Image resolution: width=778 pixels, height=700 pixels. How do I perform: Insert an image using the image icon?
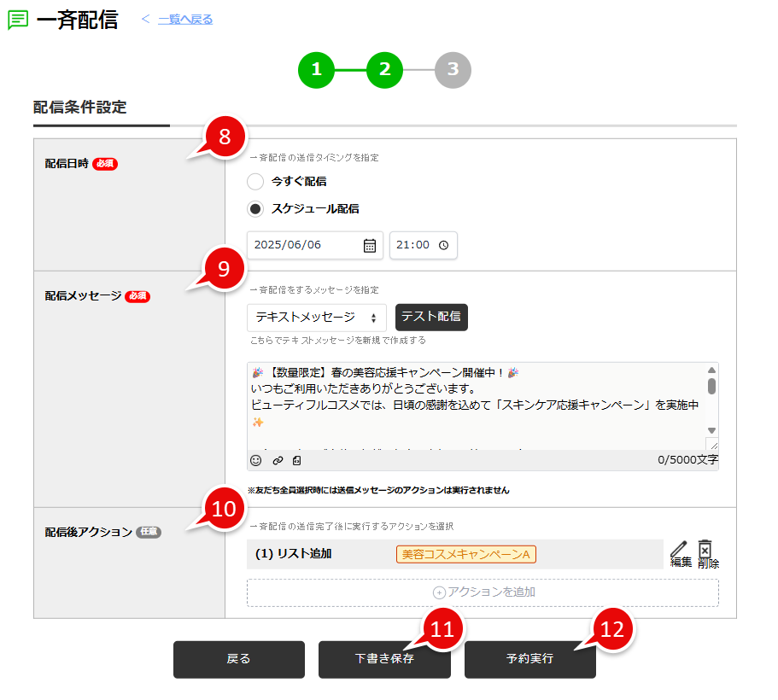click(296, 460)
